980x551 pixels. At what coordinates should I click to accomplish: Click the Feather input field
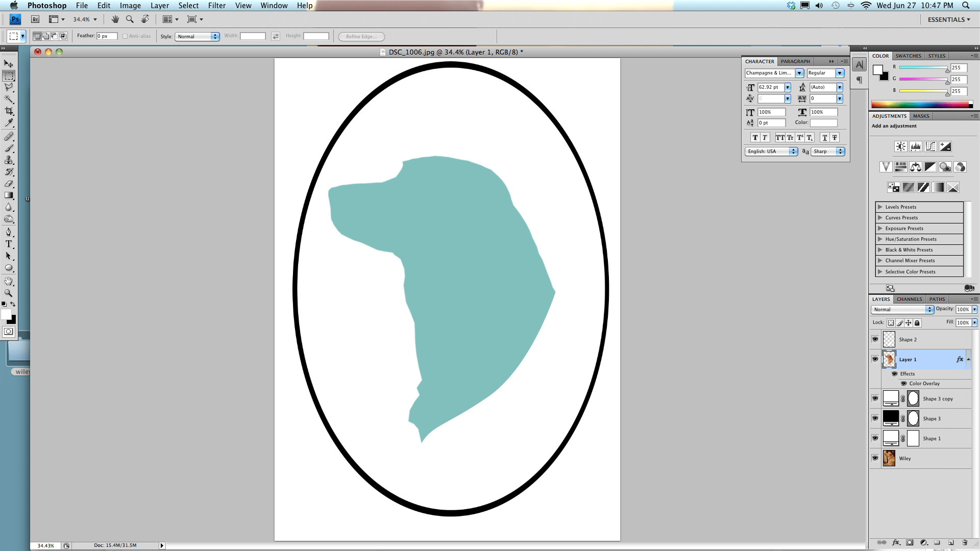tap(107, 36)
